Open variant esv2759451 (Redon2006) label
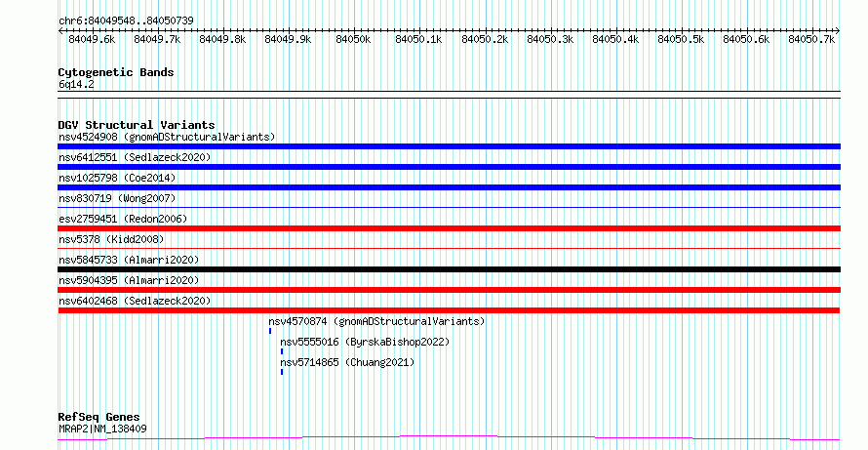 pyautogui.click(x=123, y=219)
